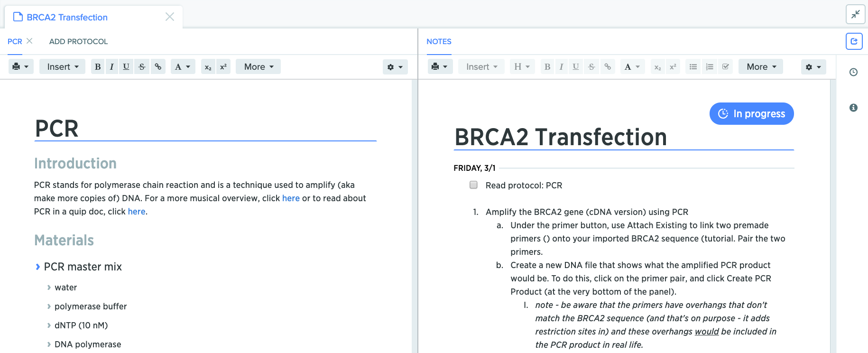Insert link using PCR toolbar link icon
The height and width of the screenshot is (353, 868).
click(x=158, y=67)
